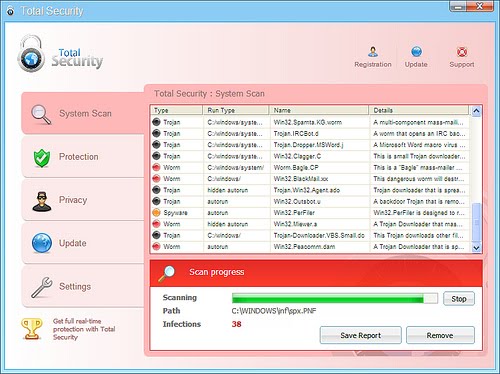Click the sidebar Update globe icon

[x=42, y=243]
